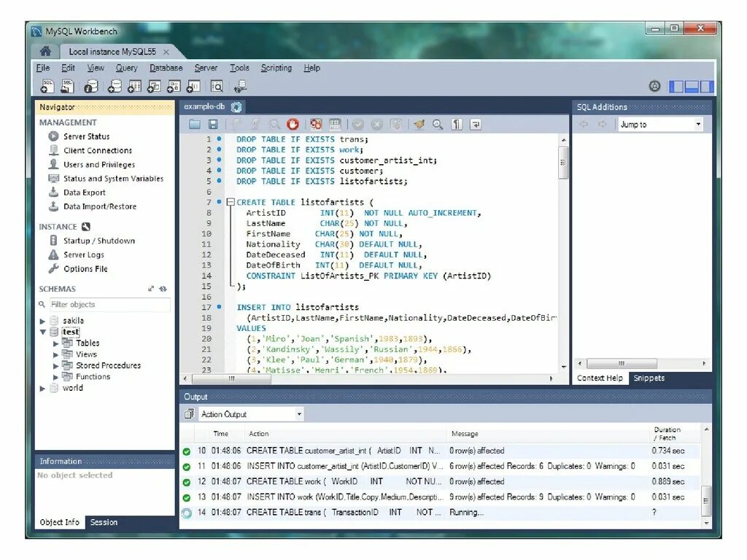Switch to the Snippets tab
Viewport: 747px width, 560px height.
tap(649, 378)
